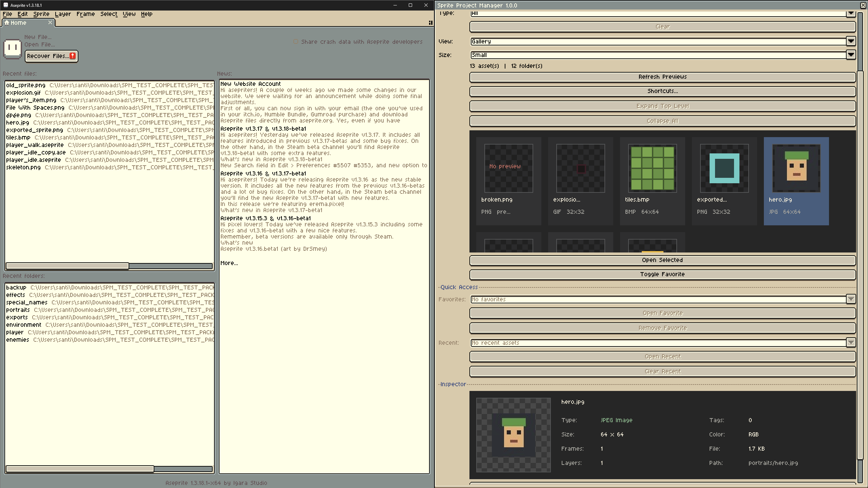Open New Website Account news headline

coord(250,84)
